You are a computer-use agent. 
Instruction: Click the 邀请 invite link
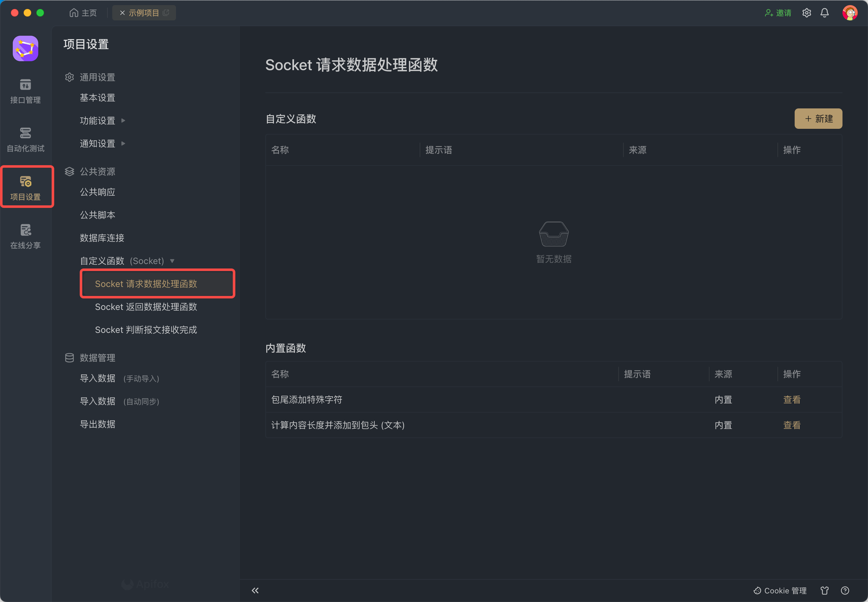coord(778,13)
